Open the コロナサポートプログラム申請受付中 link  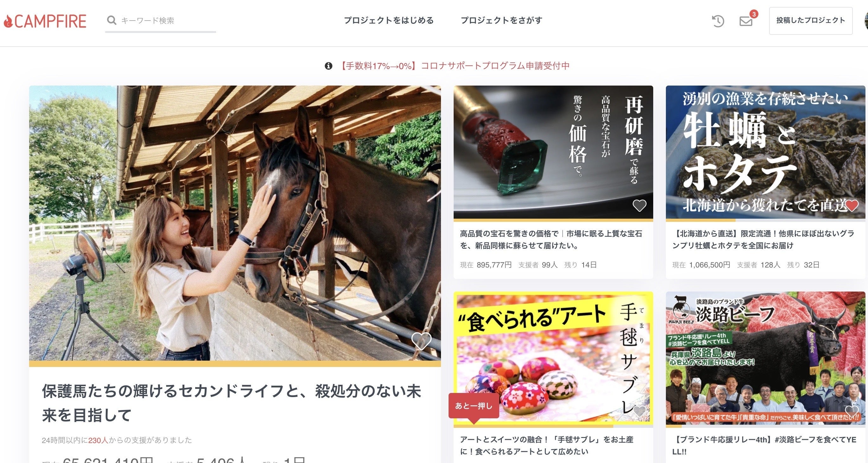click(x=454, y=66)
